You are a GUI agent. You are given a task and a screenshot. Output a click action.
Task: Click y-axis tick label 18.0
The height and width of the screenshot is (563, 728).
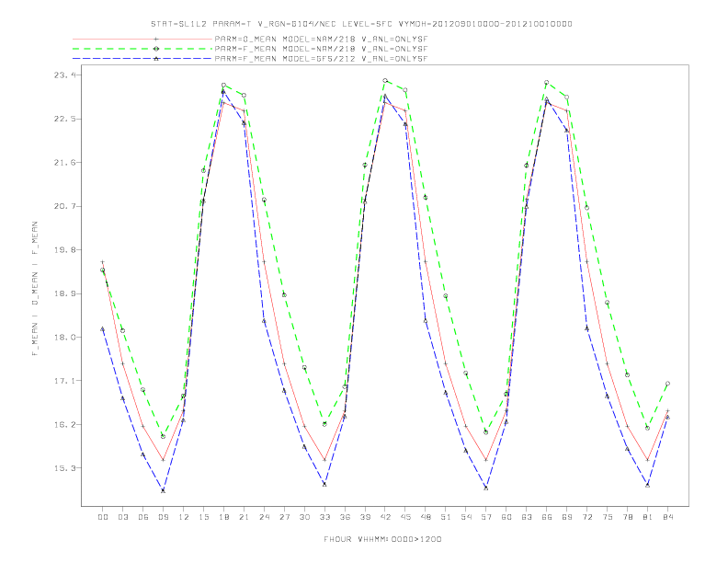(x=63, y=338)
